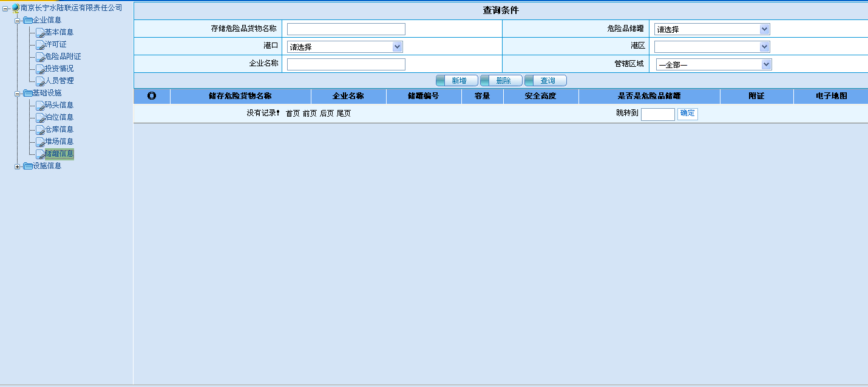
Task: Toggle the select-all circle in the table header
Action: coord(152,96)
